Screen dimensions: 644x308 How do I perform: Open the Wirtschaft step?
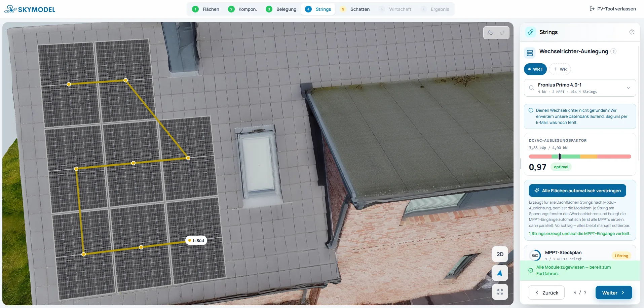[395, 9]
